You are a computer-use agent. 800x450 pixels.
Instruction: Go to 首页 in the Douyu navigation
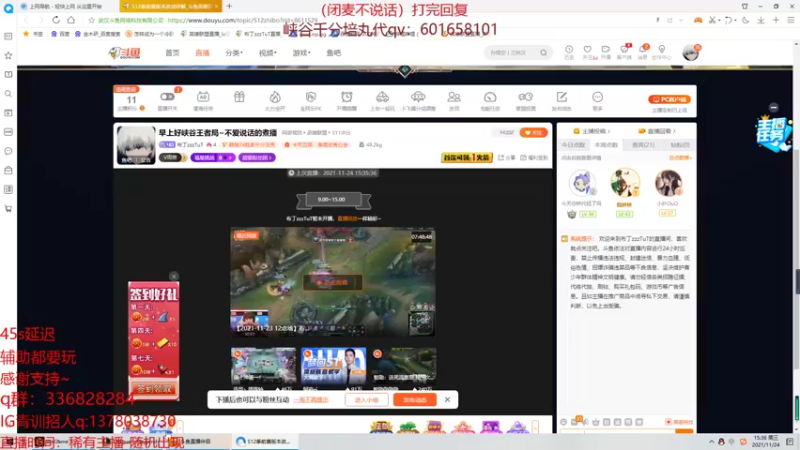tap(172, 53)
